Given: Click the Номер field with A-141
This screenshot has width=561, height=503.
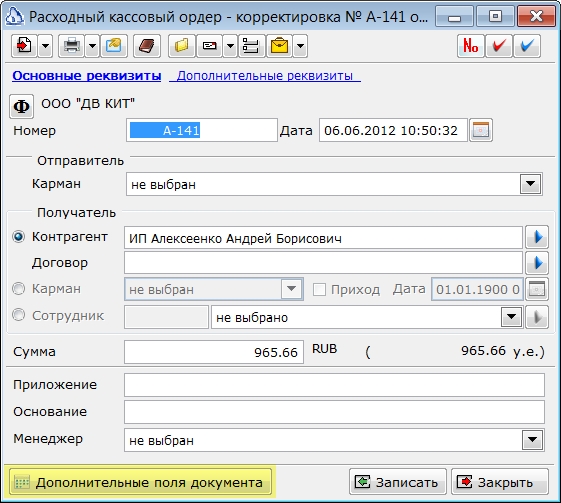Looking at the screenshot, I should click(x=202, y=130).
